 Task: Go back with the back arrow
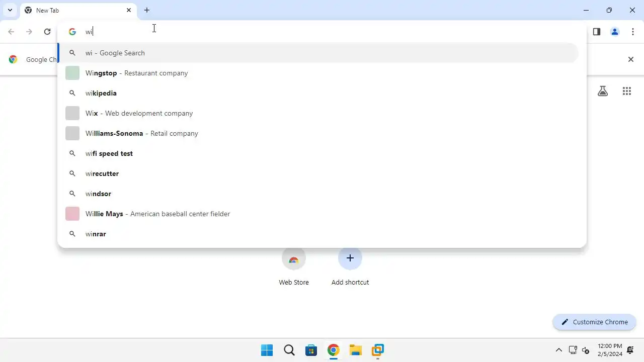pos(11,32)
